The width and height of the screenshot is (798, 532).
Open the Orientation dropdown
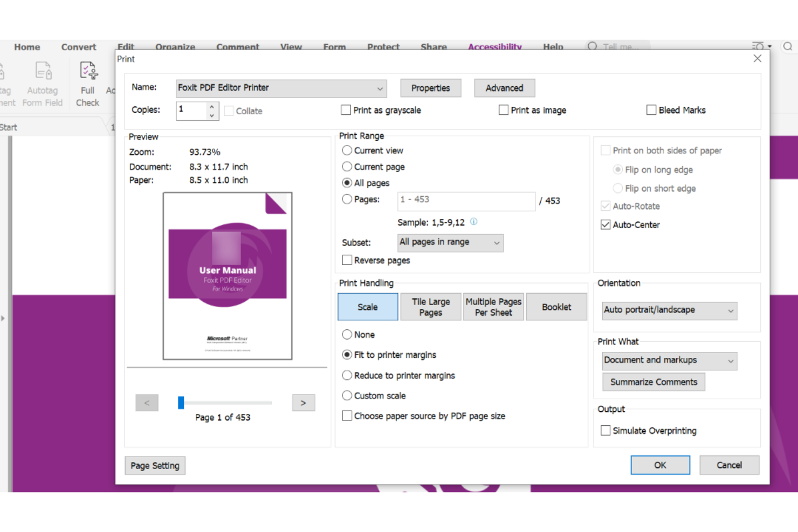(669, 310)
